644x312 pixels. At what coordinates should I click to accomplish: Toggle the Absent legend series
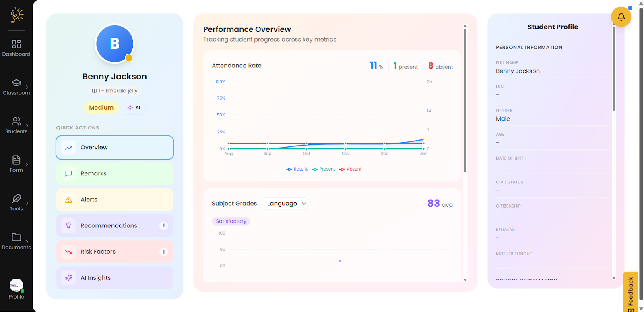(x=351, y=169)
